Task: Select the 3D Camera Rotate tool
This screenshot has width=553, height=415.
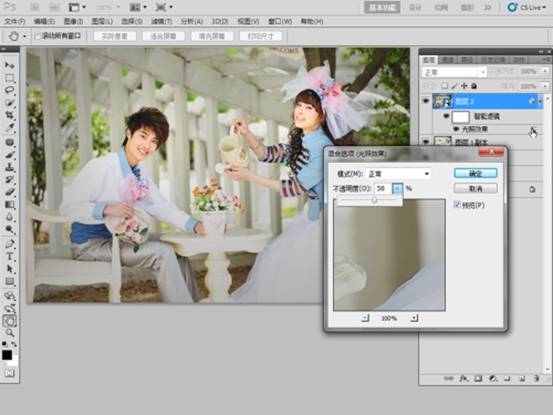Action: (10, 309)
